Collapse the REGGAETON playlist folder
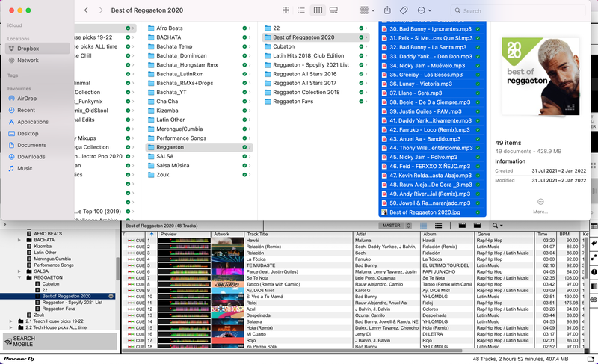598x364 pixels. click(20, 277)
